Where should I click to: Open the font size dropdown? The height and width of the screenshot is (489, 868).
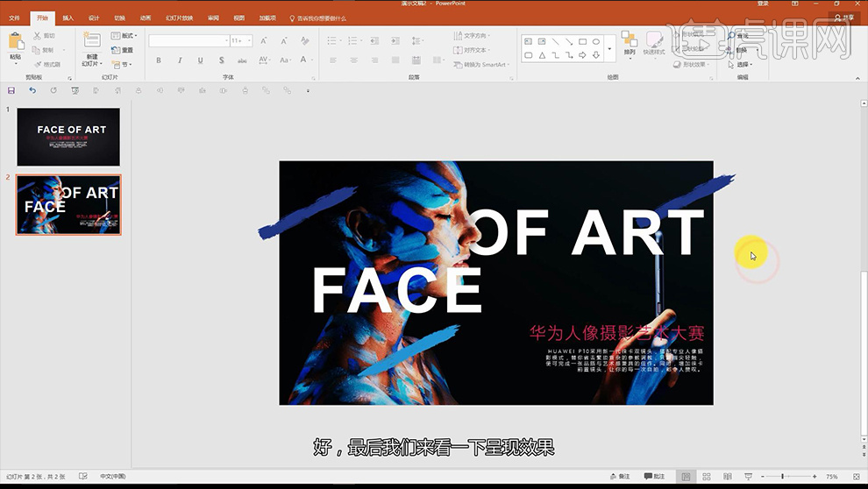tap(249, 40)
